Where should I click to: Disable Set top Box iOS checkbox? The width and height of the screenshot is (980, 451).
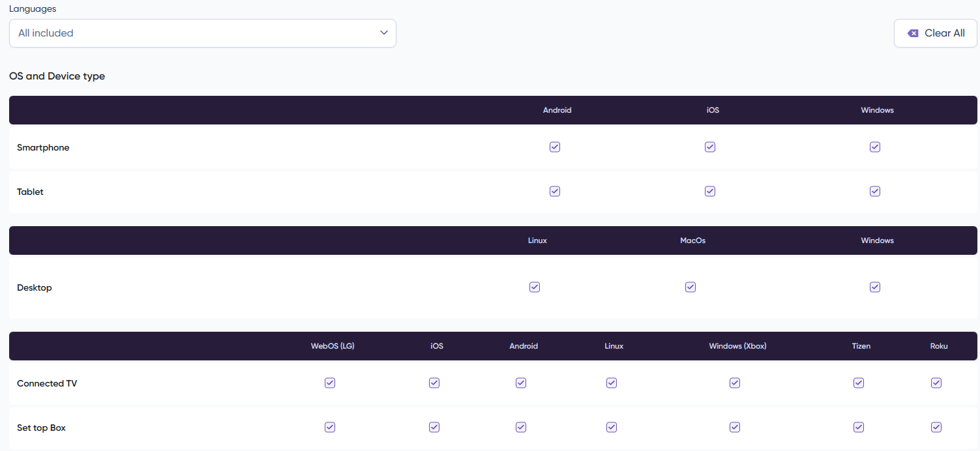point(434,428)
